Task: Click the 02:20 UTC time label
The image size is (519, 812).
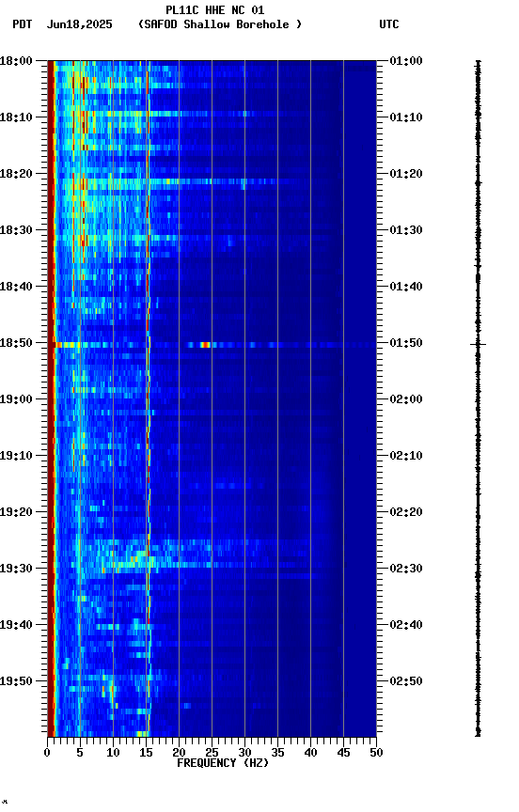Action: point(406,512)
